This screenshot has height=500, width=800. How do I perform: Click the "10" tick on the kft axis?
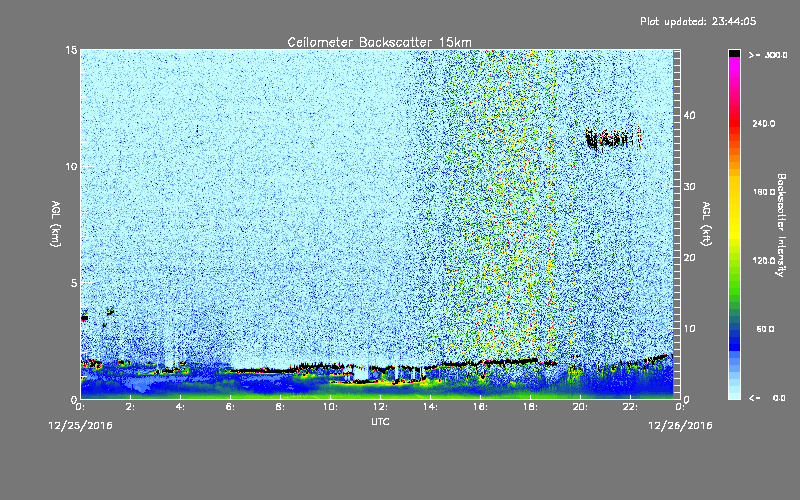click(689, 328)
